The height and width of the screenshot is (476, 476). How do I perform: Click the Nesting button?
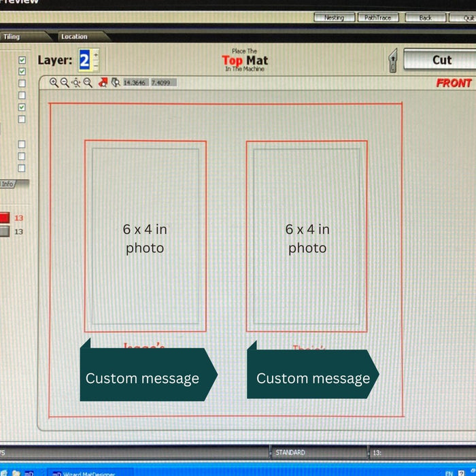click(334, 18)
